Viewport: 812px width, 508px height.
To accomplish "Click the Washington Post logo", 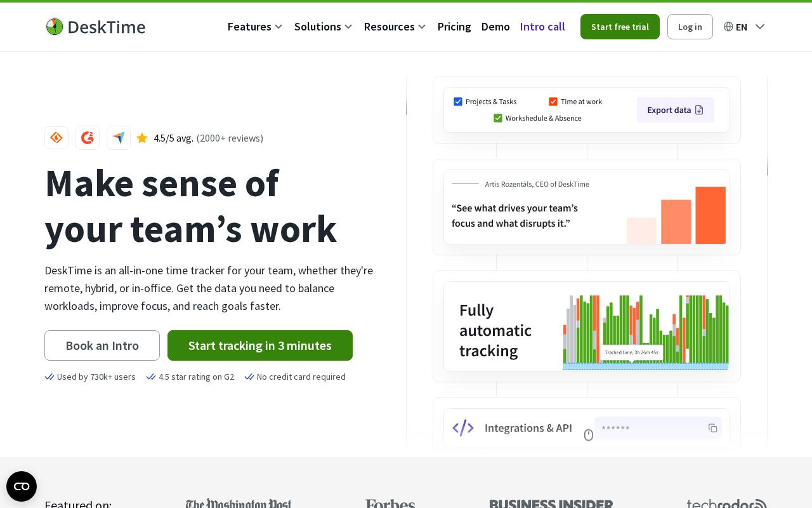I will [239, 504].
